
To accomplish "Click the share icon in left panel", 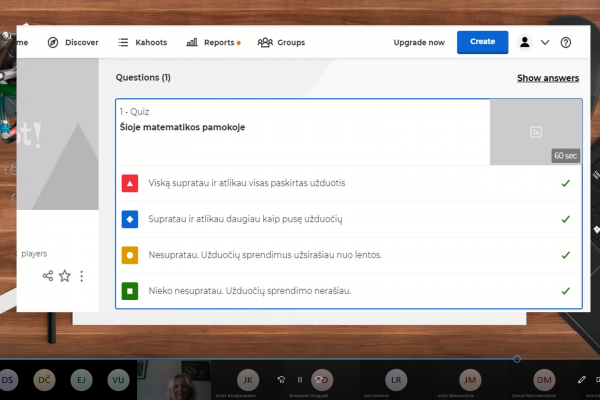I will (x=48, y=276).
